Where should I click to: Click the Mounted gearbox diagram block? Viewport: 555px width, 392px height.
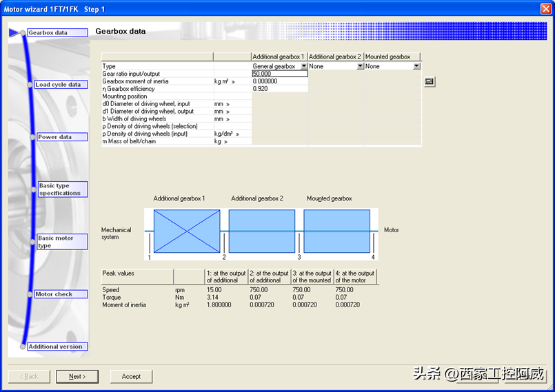tap(336, 231)
